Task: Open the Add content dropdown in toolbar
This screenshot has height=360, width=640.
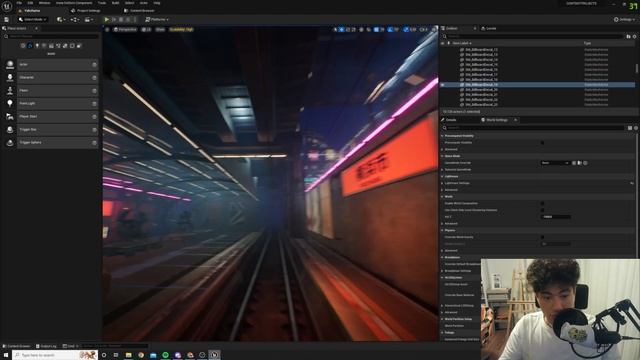Action: tap(61, 20)
